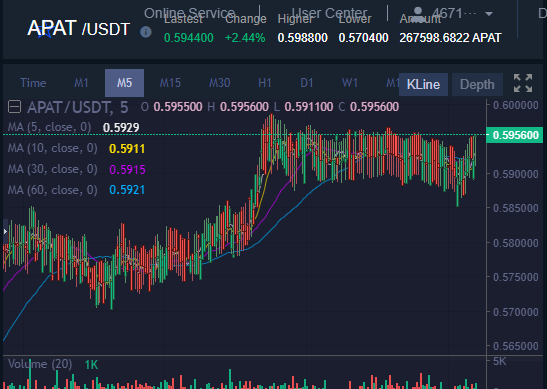
Task: Select the D1 interval
Action: [307, 83]
